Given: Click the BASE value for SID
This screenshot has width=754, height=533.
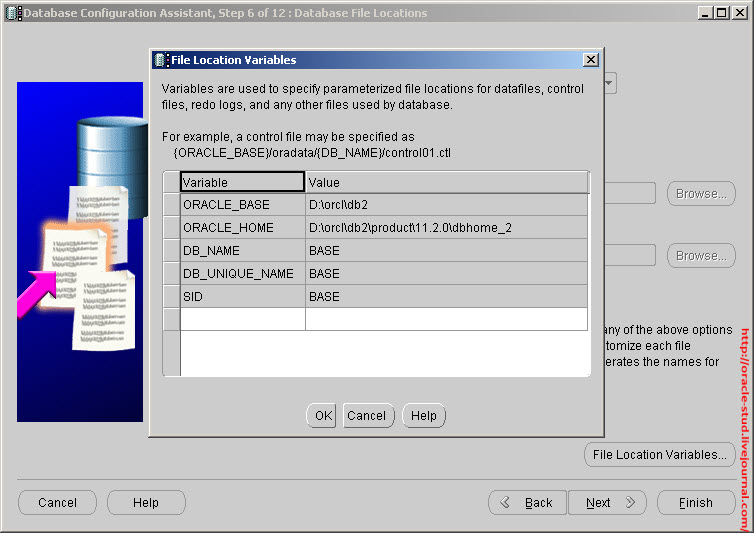Looking at the screenshot, I should click(x=446, y=297).
